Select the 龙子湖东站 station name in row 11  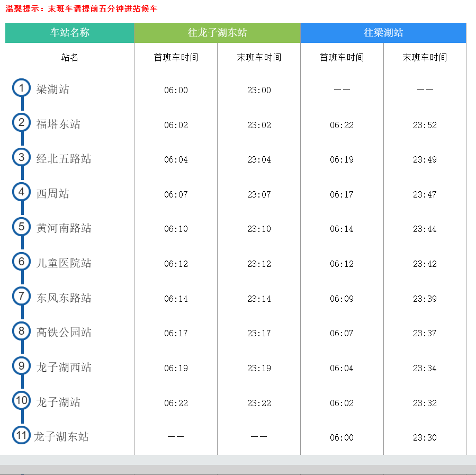tap(61, 437)
